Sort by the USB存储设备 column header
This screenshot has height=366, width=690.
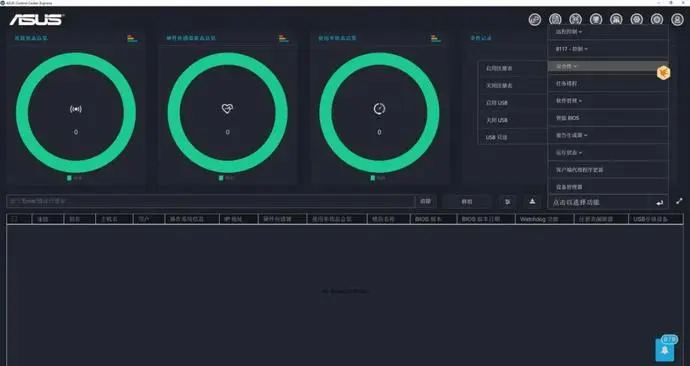coord(656,219)
